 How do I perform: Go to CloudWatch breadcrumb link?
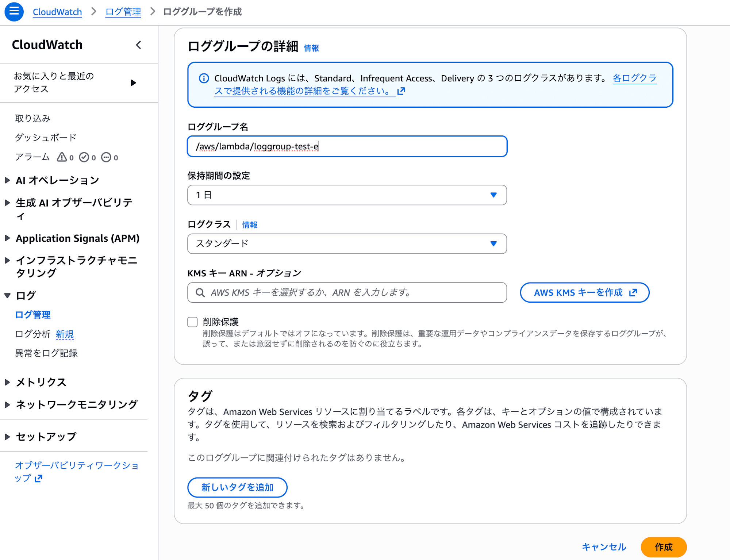point(57,12)
